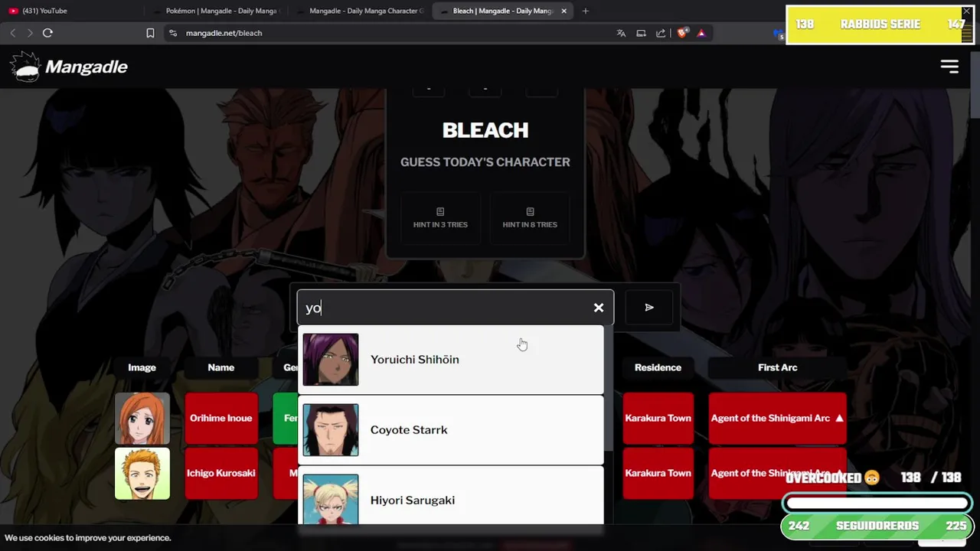The image size is (980, 551).
Task: Open the translate page icon
Action: coord(621,33)
